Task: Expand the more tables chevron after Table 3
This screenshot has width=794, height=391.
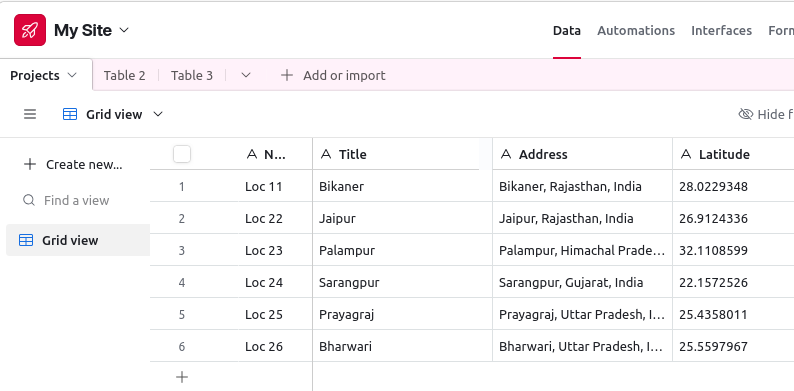Action: pos(246,75)
